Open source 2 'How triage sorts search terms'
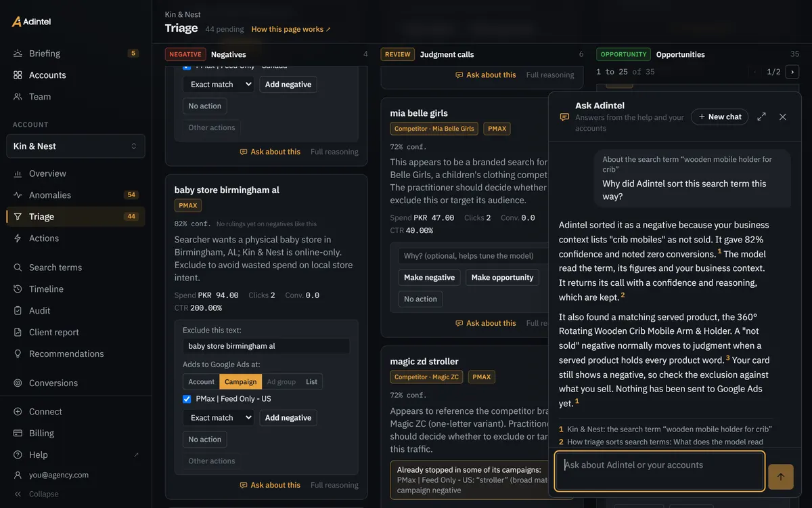 point(661,442)
